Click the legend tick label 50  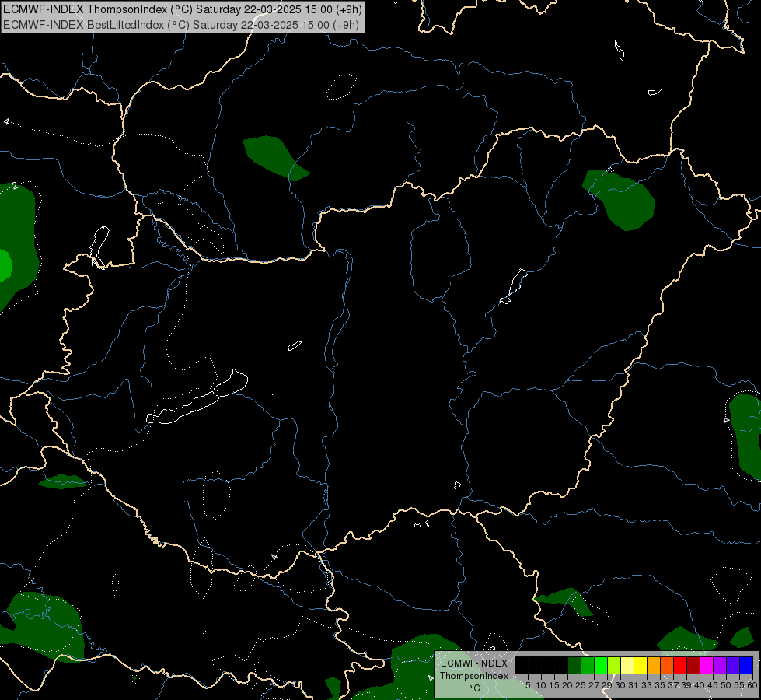tap(726, 685)
